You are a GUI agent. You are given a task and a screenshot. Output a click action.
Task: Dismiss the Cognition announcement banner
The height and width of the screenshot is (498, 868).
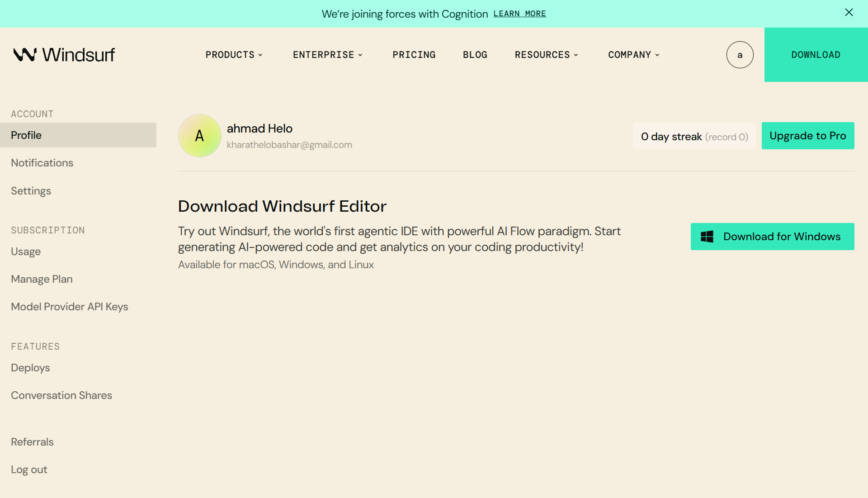[x=849, y=13]
